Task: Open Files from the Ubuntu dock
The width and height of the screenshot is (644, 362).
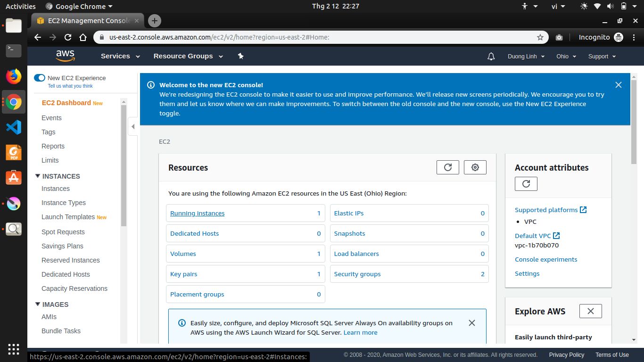Action: [14, 25]
